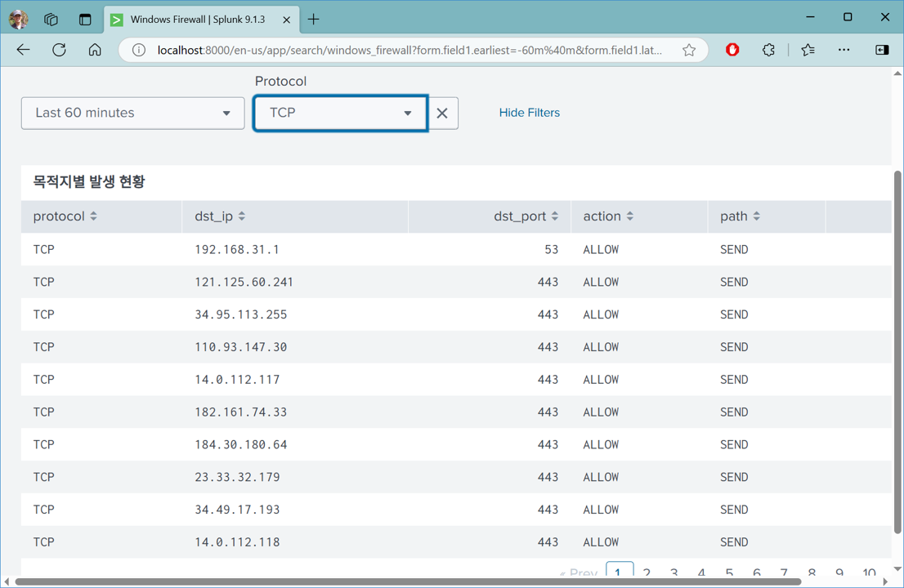Go to the browser home page

[x=95, y=50]
